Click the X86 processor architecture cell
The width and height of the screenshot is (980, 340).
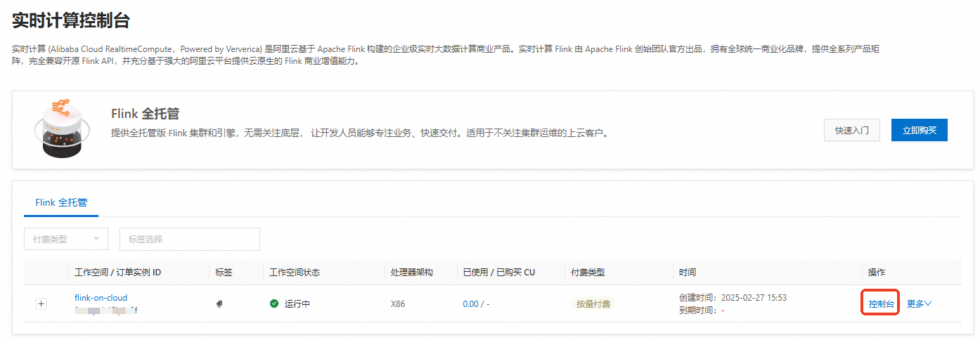pos(398,304)
